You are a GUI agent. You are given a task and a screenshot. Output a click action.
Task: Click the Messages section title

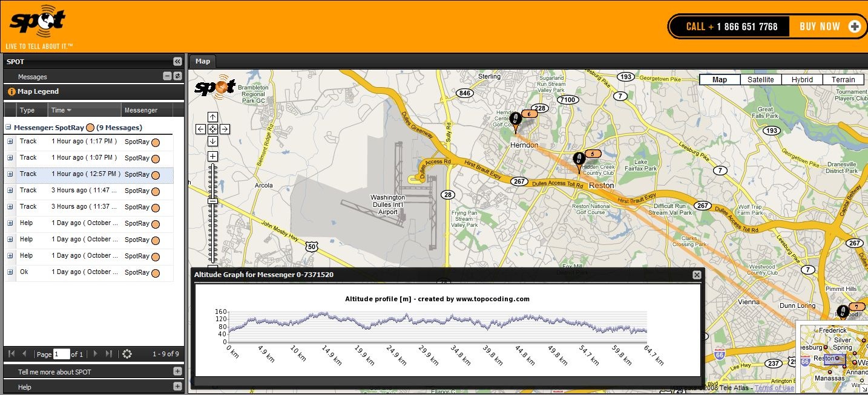[x=33, y=77]
